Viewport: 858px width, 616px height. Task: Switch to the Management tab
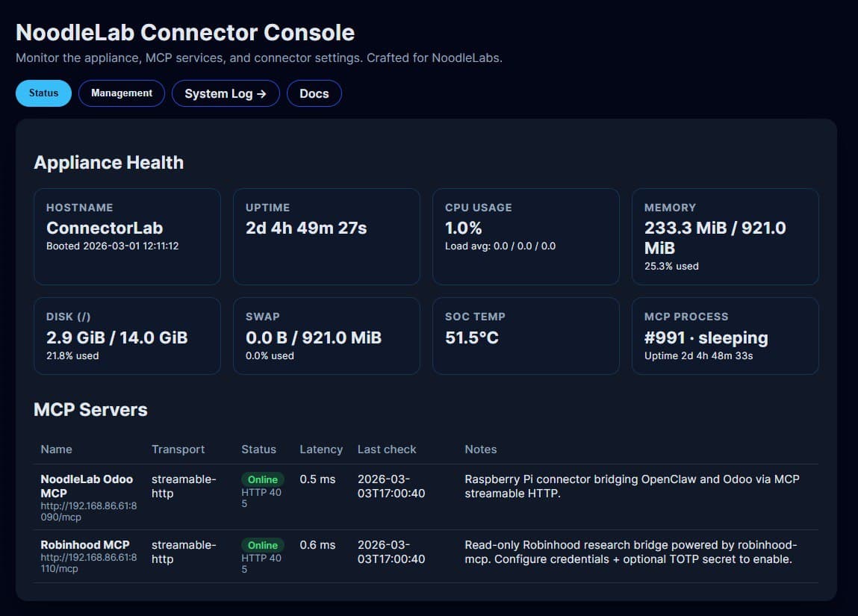[x=122, y=93]
